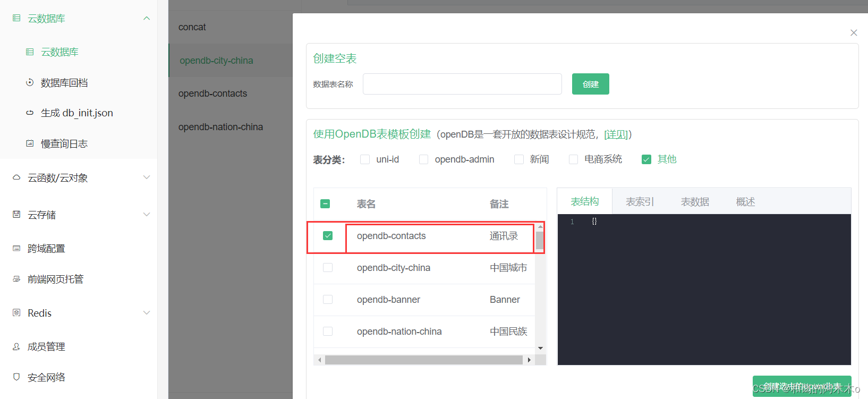This screenshot has height=399, width=868.
Task: Click inside the JSON schema code editor
Action: [x=704, y=290]
